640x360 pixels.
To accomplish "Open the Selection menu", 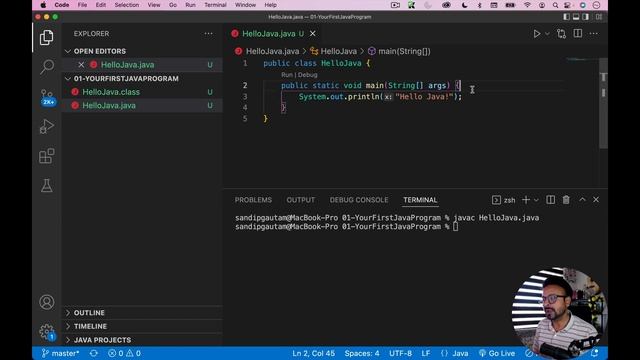I will tap(127, 5).
